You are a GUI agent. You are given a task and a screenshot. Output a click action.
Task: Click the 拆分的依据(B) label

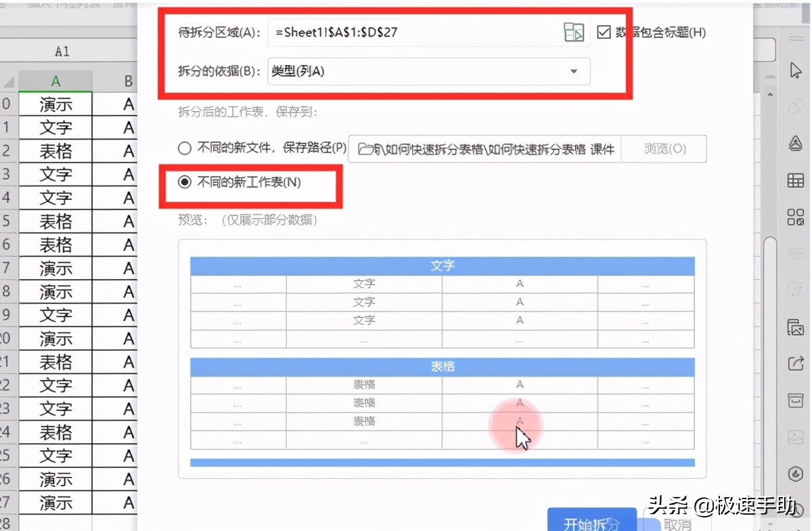click(x=219, y=71)
